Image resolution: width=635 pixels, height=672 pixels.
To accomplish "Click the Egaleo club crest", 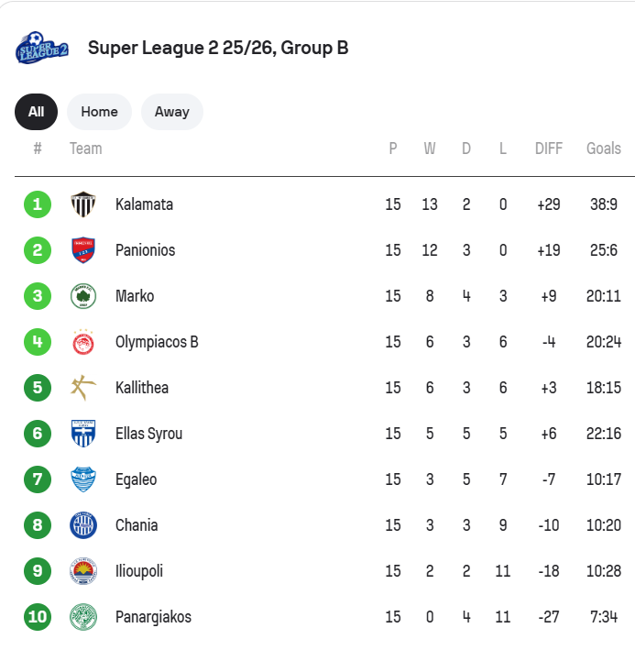I will click(83, 479).
